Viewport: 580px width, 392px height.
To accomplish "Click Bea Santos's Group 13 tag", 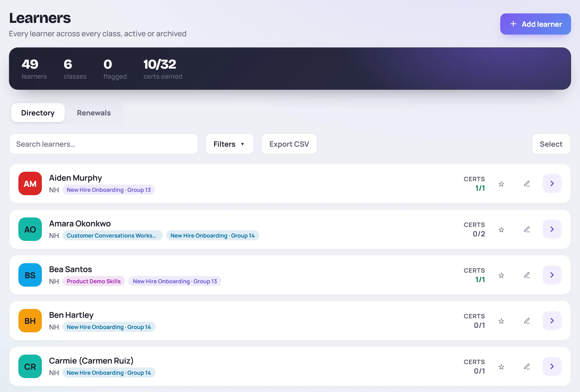I will pyautogui.click(x=175, y=281).
